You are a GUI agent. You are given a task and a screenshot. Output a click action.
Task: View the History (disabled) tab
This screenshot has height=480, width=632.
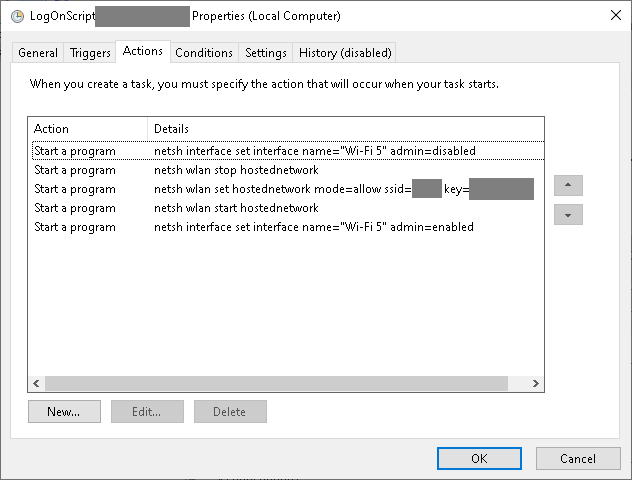click(345, 53)
